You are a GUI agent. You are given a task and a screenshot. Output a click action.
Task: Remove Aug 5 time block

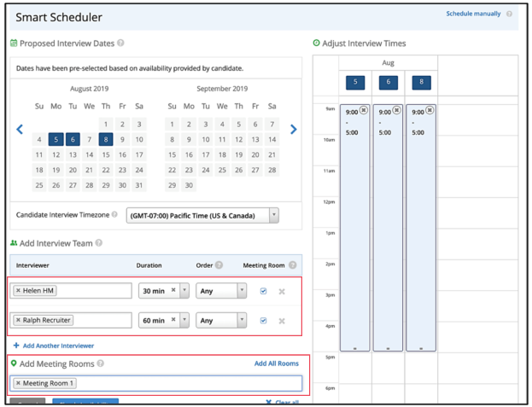point(364,110)
